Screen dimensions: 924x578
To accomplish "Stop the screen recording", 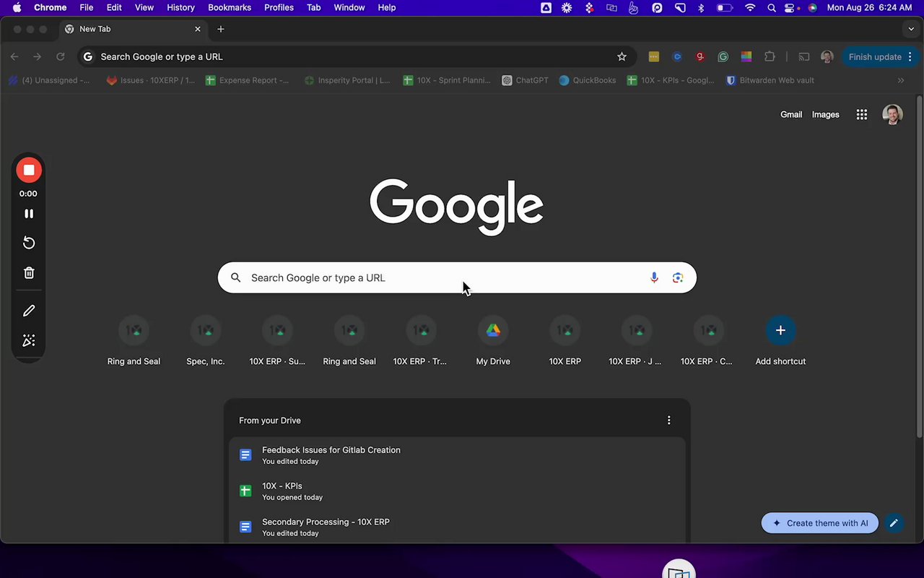I will coord(29,170).
